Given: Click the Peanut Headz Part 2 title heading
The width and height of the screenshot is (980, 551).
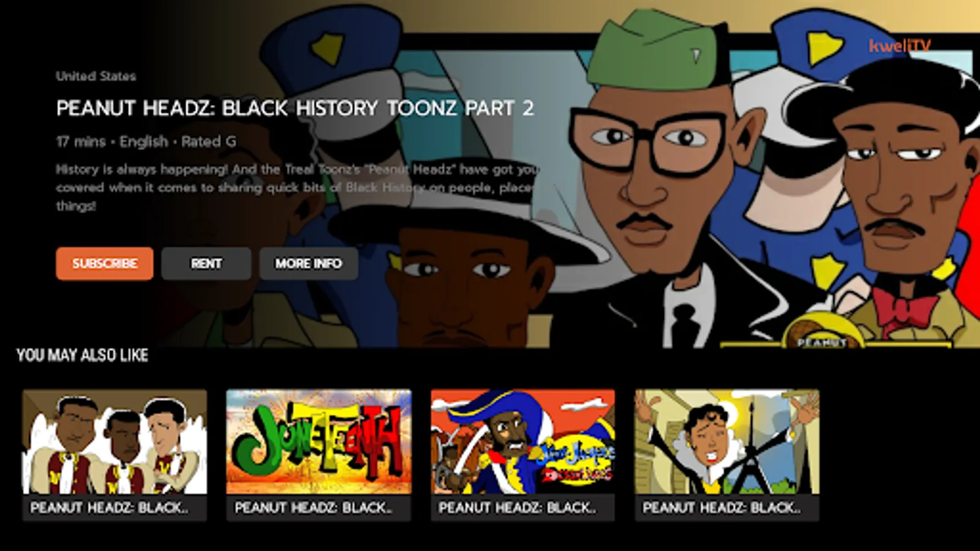Looking at the screenshot, I should coord(295,108).
